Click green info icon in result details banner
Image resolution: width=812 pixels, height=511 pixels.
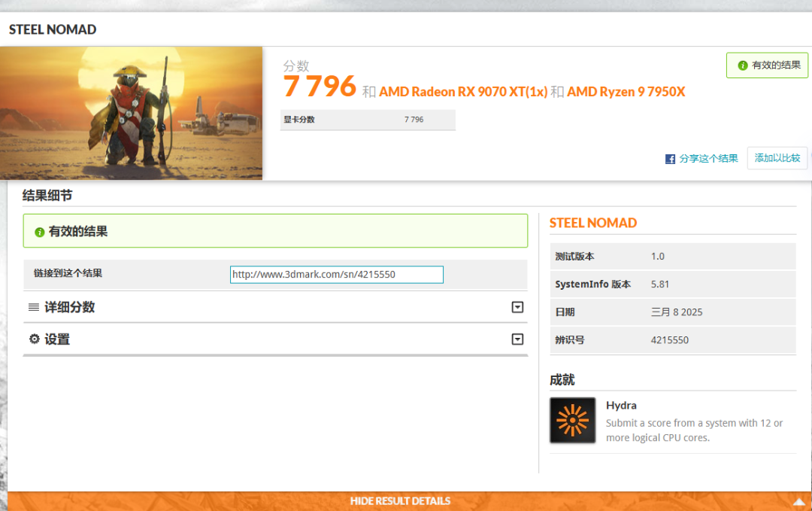39,232
